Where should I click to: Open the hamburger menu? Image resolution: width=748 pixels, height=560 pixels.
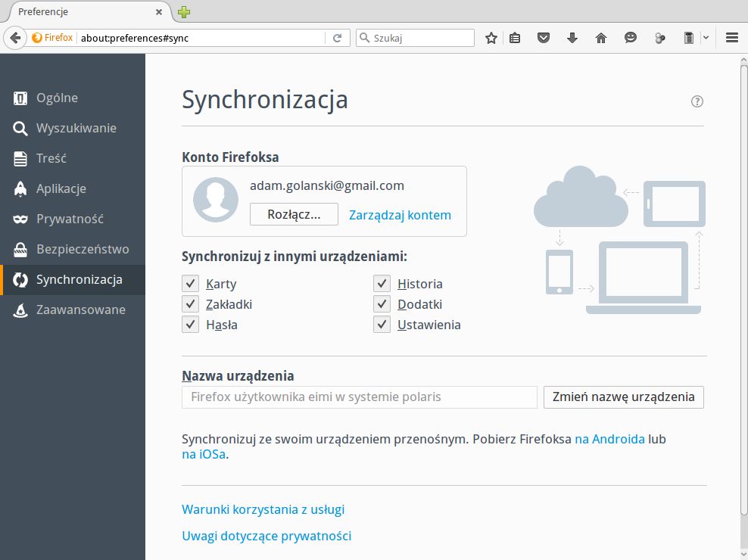[732, 38]
